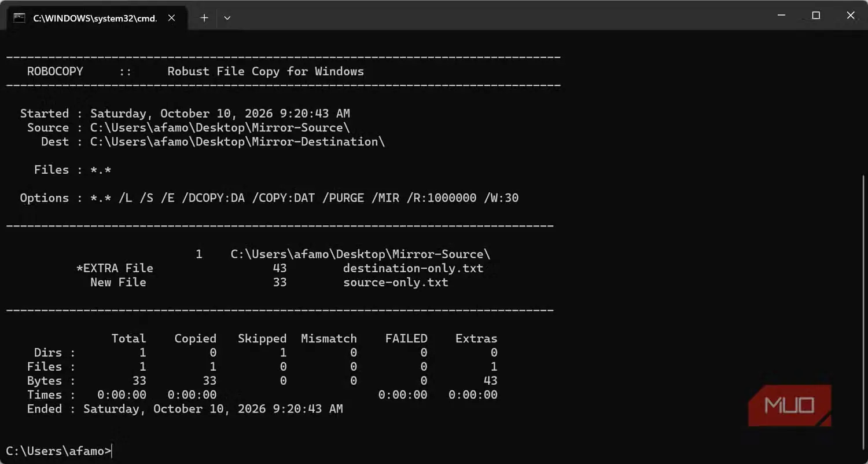
Task: Select the C:\WINDOWS\system32\cmd. tab title
Action: [95, 18]
